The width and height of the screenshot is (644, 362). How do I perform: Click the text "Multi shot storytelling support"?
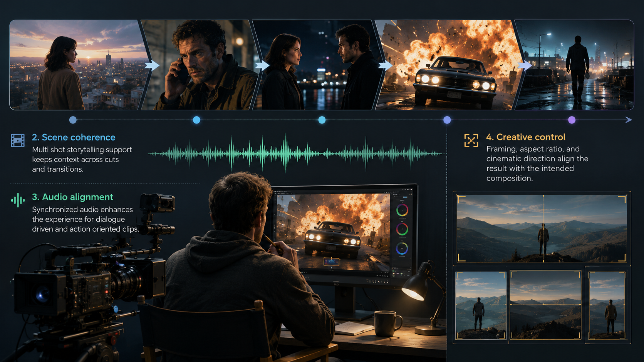pos(82,150)
